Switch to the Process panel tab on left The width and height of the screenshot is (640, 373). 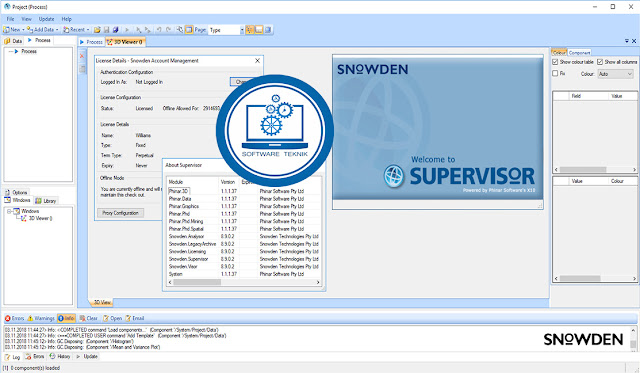pos(39,40)
